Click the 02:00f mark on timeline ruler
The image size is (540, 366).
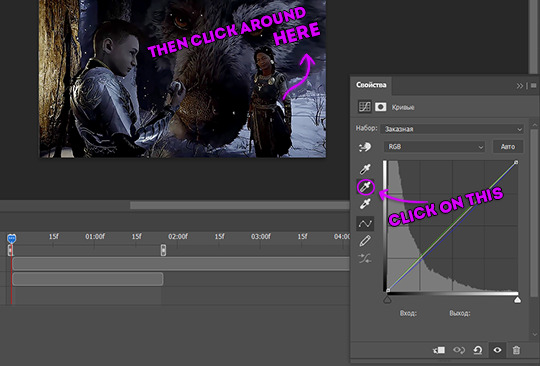click(178, 237)
